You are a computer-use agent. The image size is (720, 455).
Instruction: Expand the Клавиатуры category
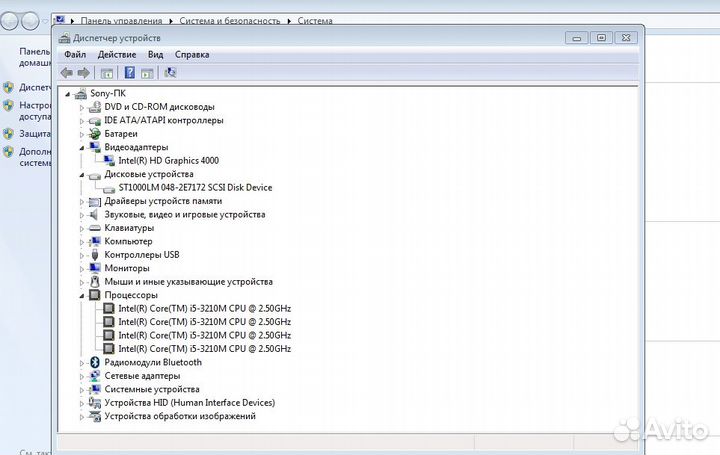pos(82,228)
